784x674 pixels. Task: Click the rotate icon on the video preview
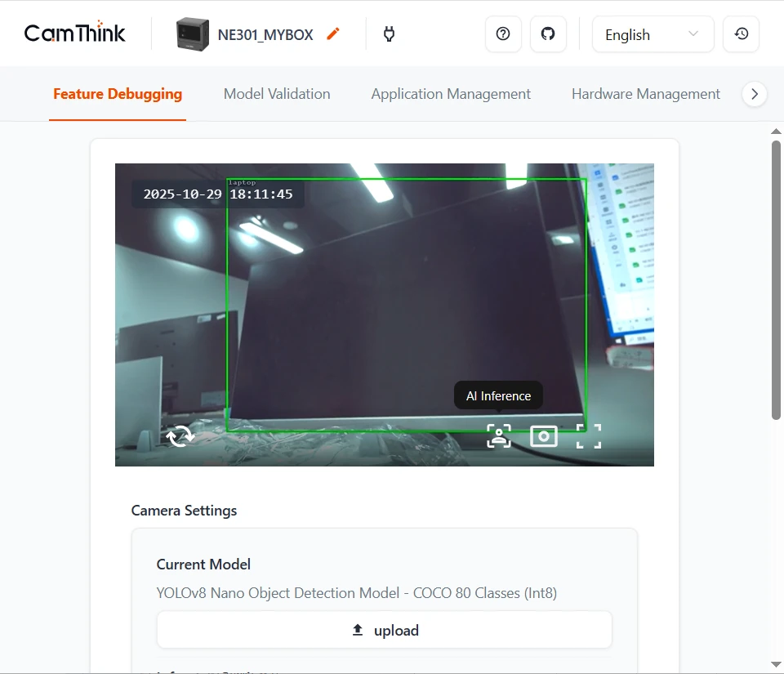(x=180, y=436)
